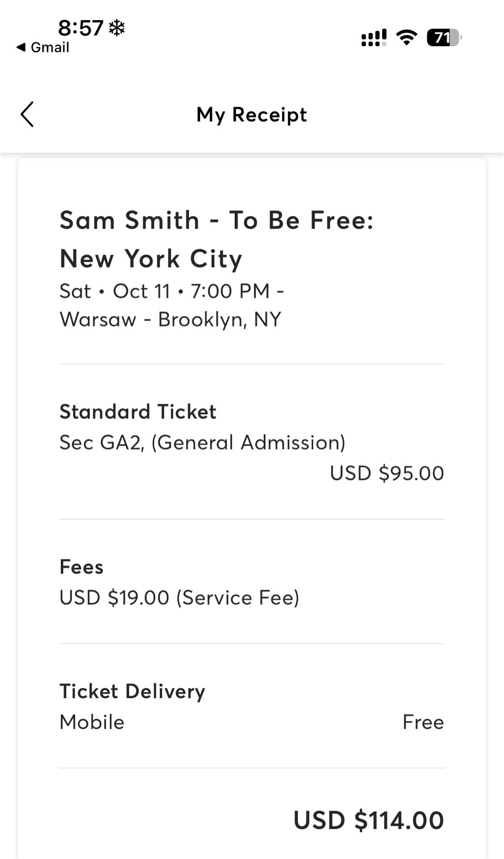Tap the Sec GA2 General Admission line
504x859 pixels.
pyautogui.click(x=202, y=442)
